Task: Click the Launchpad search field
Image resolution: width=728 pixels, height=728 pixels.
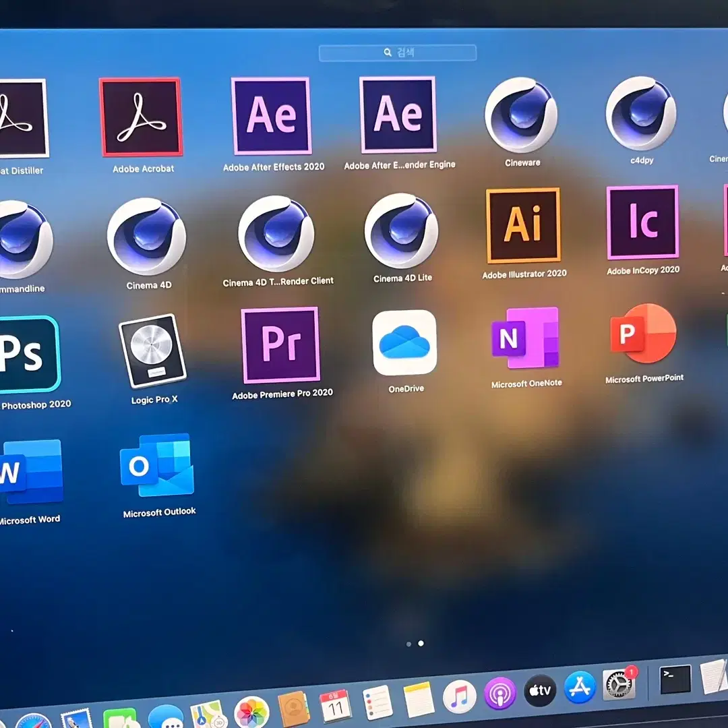Action: (x=398, y=53)
